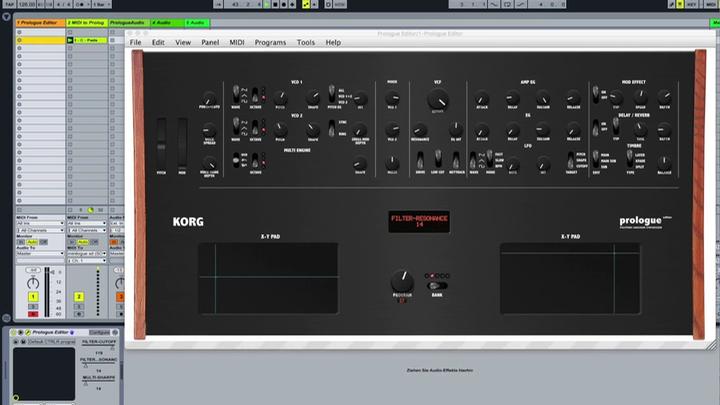Click the Pitch wheel

click(161, 144)
